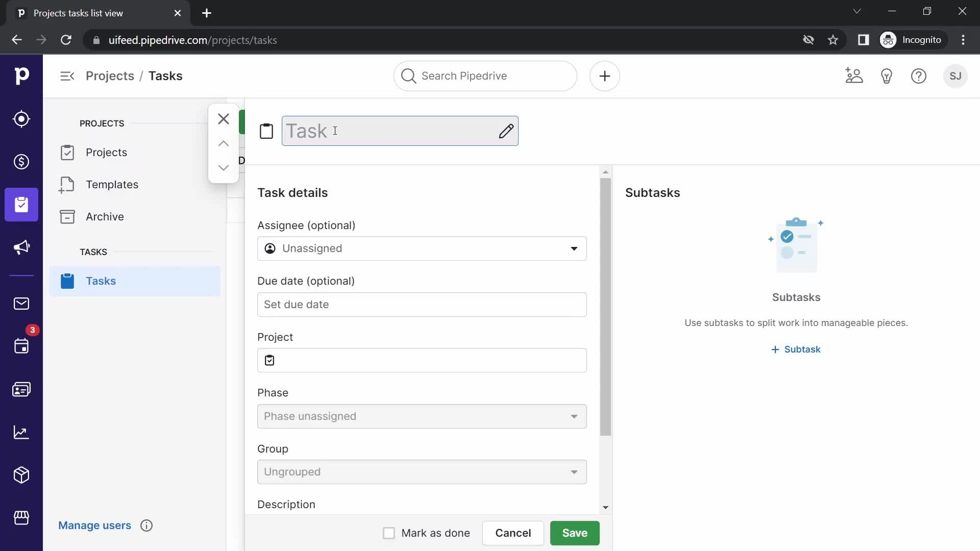The height and width of the screenshot is (551, 980).
Task: Click the Reports/Analytics icon
Action: click(21, 431)
